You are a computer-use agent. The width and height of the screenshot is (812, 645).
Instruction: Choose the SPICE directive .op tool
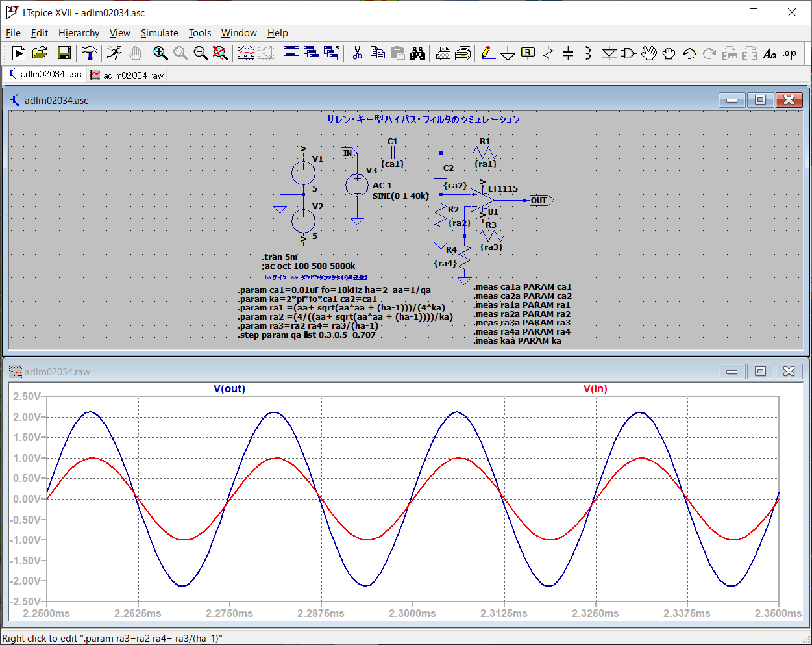click(x=789, y=53)
